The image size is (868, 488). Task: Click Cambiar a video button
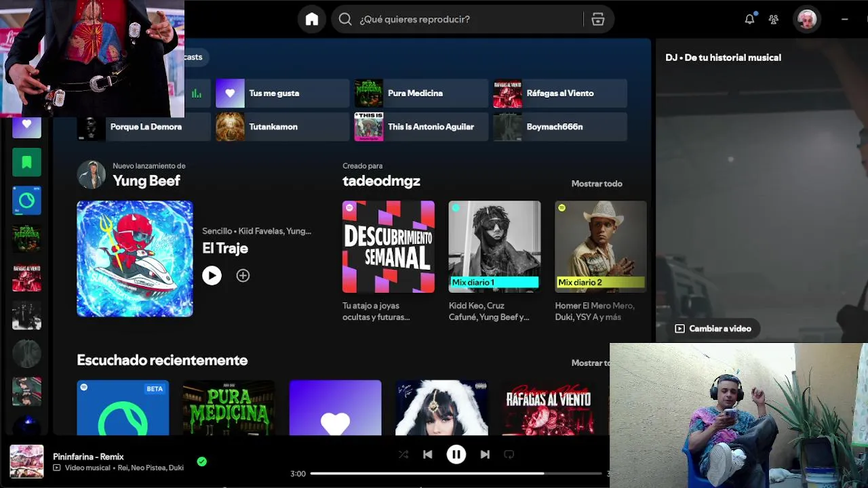[x=713, y=329]
